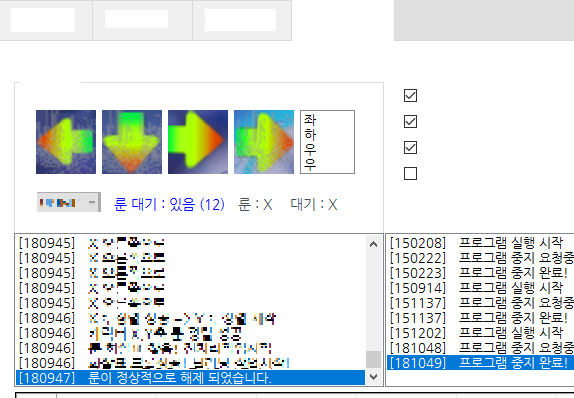
Task: Click the left log's scrollbar thumb
Action: pos(373,360)
